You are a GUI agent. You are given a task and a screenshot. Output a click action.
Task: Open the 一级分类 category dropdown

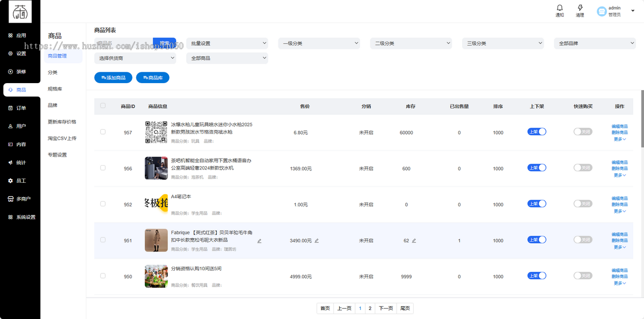[319, 43]
